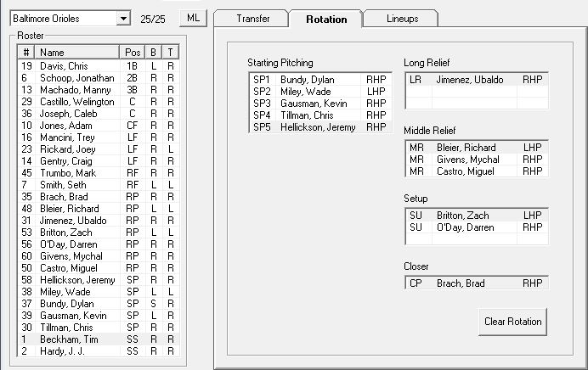Click the empty second Long Relief slot

coord(476,92)
